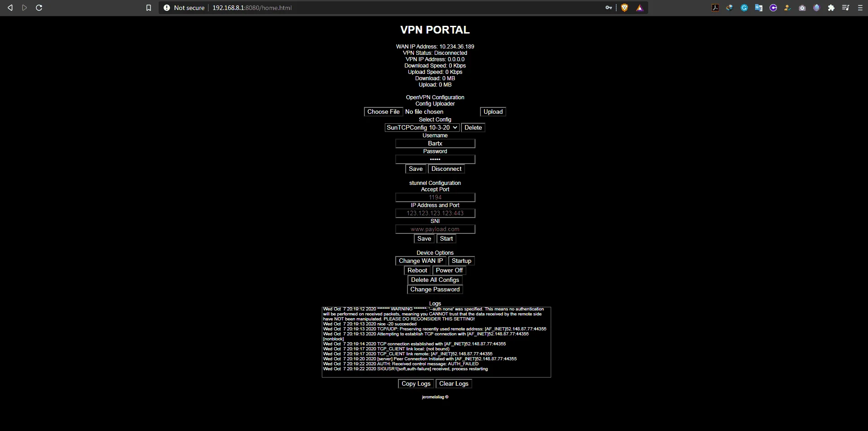Click the Accept Port field
Viewport: 868px width, 431px height.
click(435, 198)
